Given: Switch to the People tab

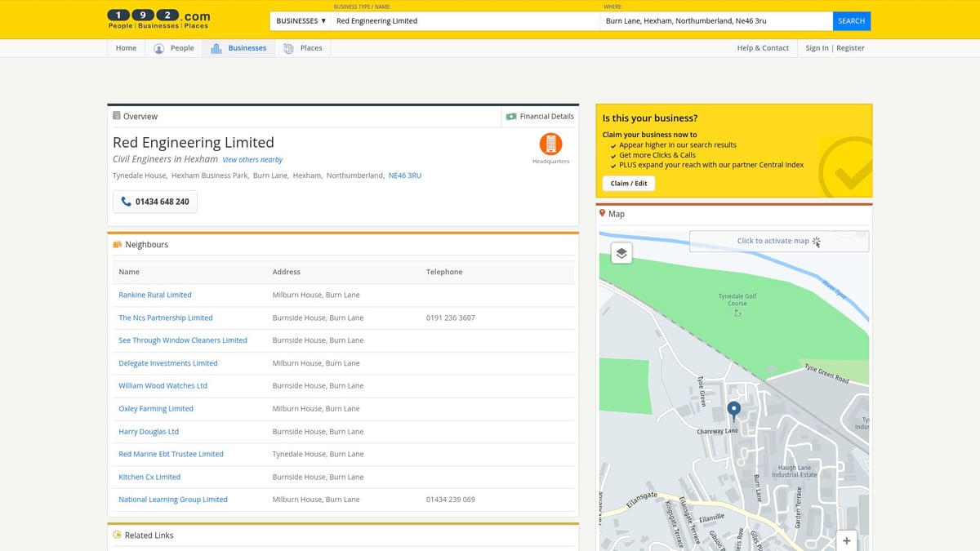Looking at the screenshot, I should click(x=174, y=48).
